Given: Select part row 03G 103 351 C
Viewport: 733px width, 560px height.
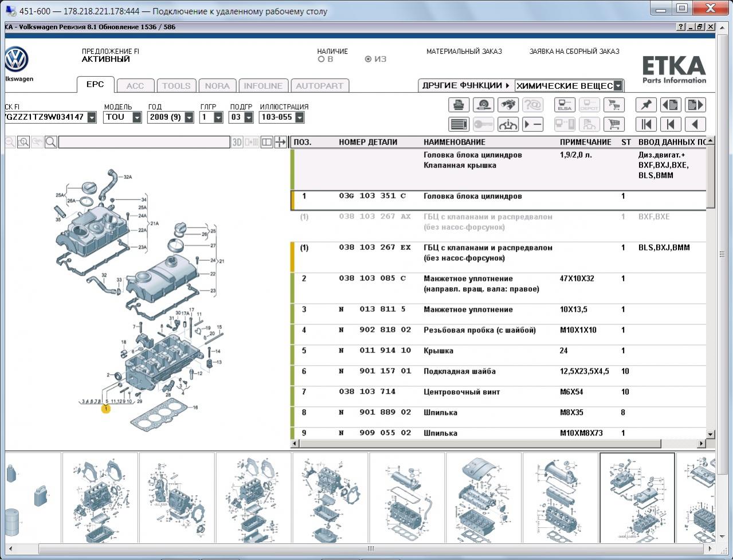Looking at the screenshot, I should click(x=499, y=201).
